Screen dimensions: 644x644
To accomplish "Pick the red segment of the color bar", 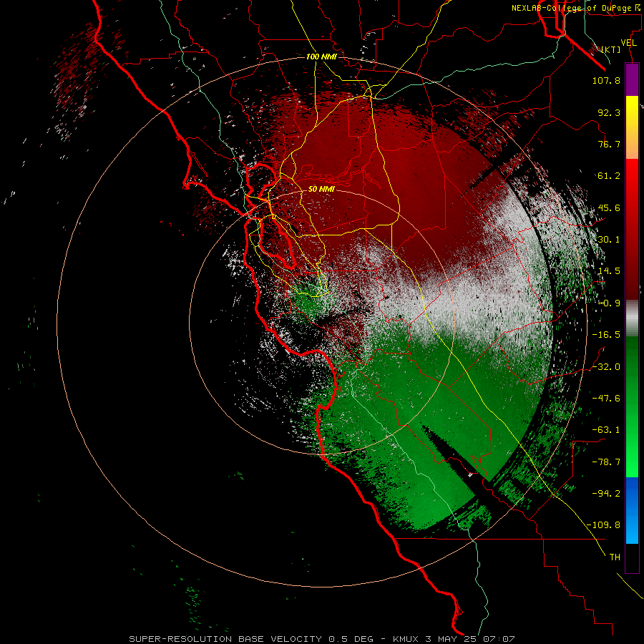I will point(632,229).
